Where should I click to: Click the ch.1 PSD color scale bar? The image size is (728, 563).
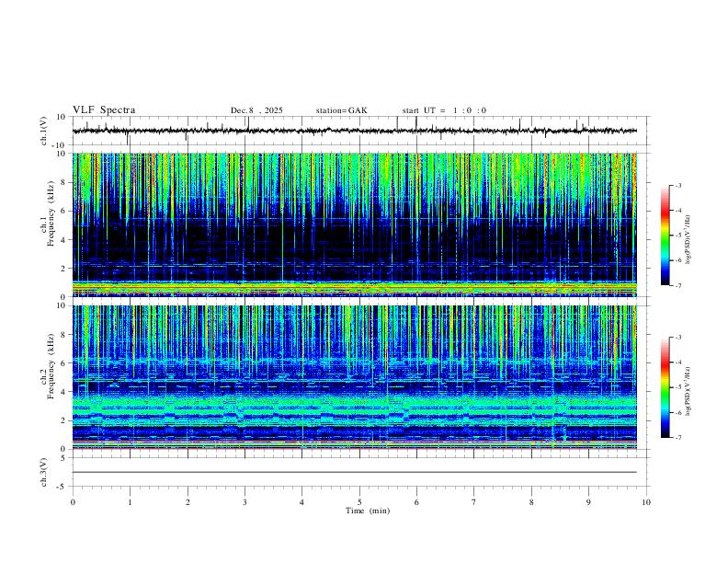point(665,236)
